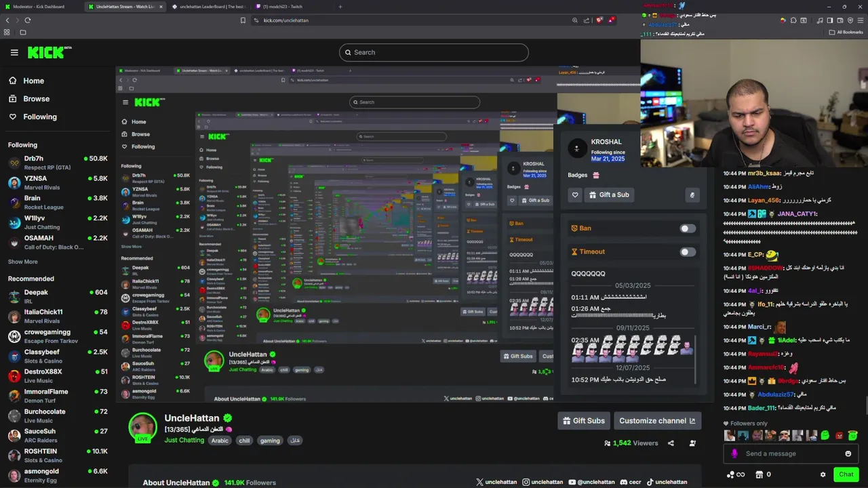
Task: Open the bookmarks folder icon
Action: click(22, 32)
